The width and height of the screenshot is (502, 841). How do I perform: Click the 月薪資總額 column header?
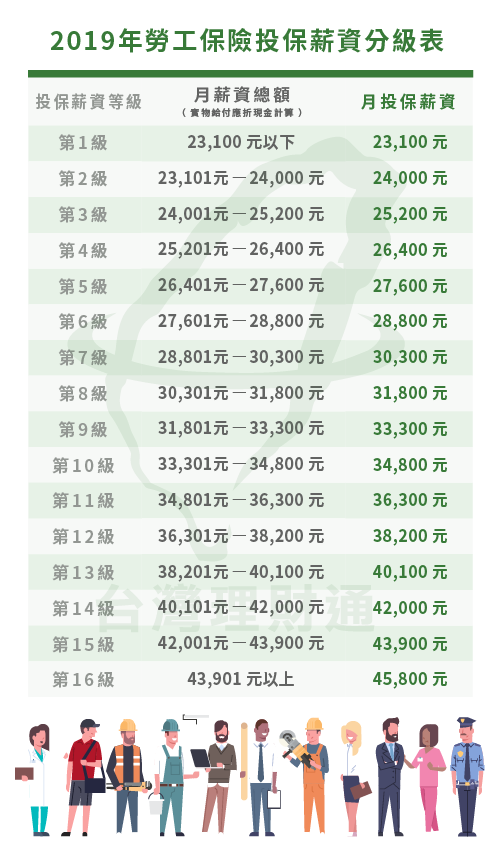point(241,95)
